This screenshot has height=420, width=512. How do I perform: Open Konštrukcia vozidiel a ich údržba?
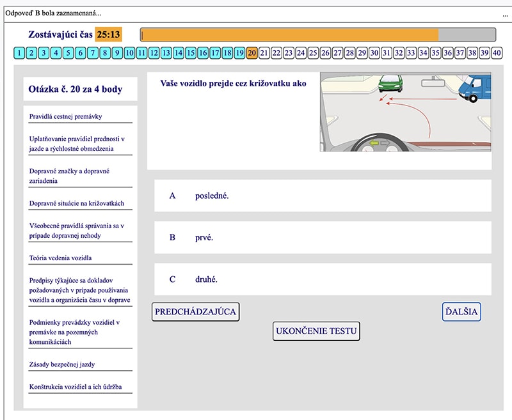click(x=76, y=387)
